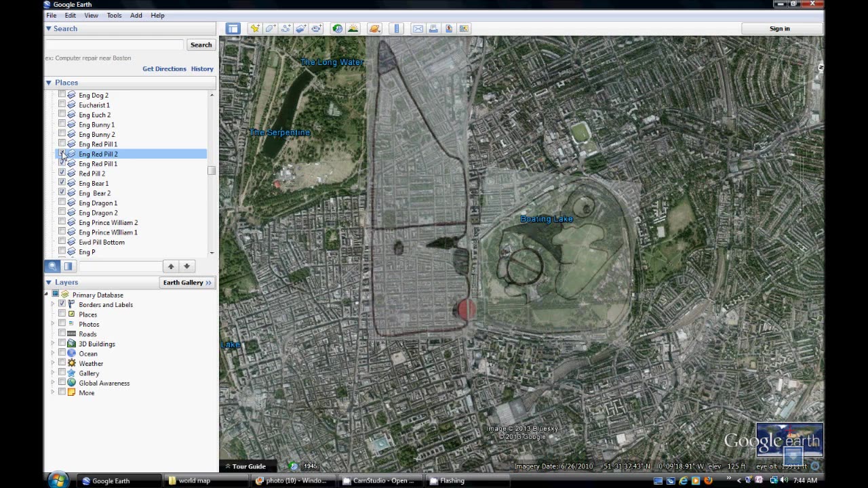
Task: Enable the Places layer checkbox
Action: [62, 314]
